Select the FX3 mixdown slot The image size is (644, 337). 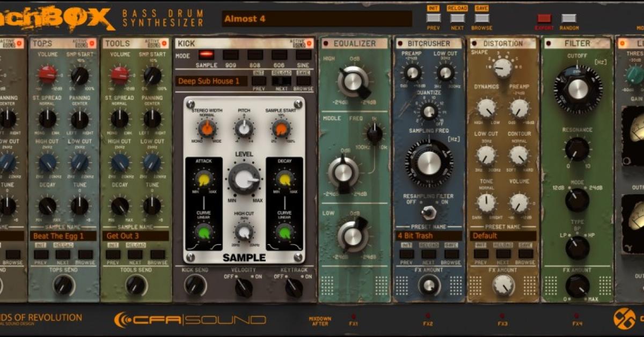(x=502, y=317)
